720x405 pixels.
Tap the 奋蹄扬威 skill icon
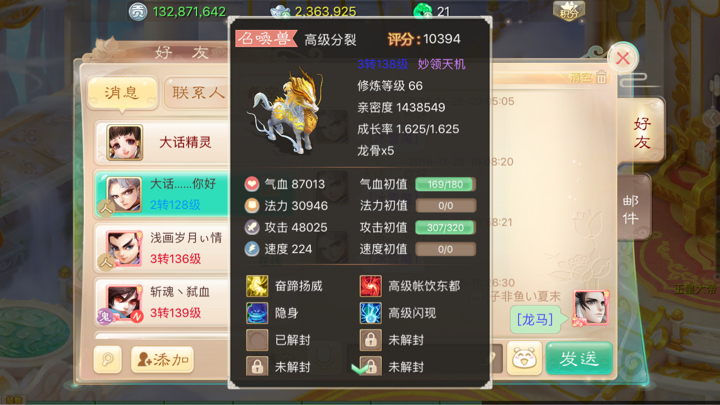pos(257,286)
